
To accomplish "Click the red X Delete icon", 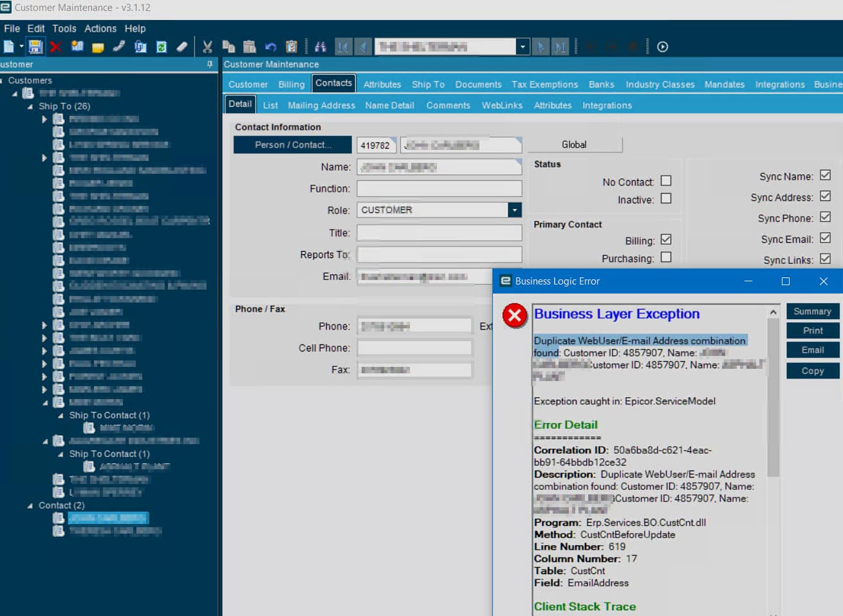I will [x=56, y=47].
